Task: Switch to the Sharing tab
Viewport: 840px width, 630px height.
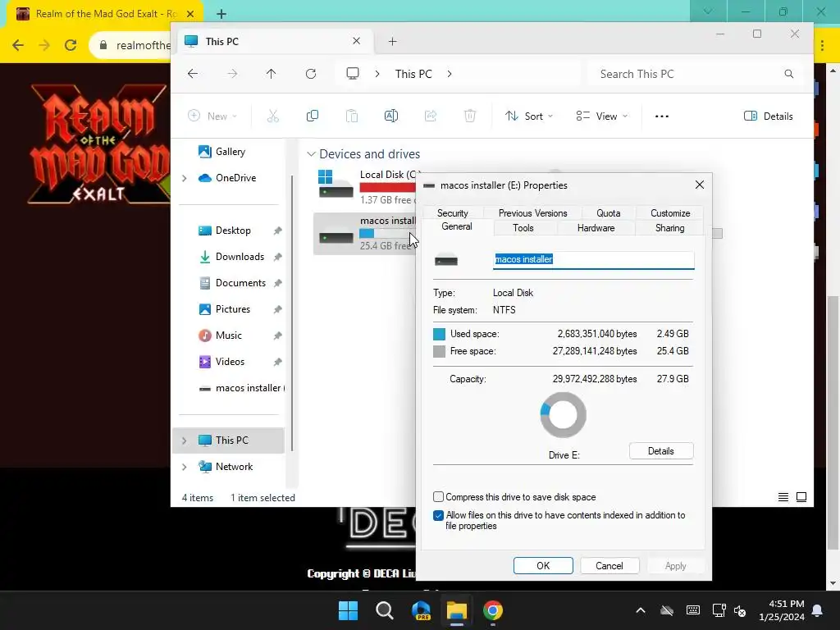Action: [x=669, y=228]
